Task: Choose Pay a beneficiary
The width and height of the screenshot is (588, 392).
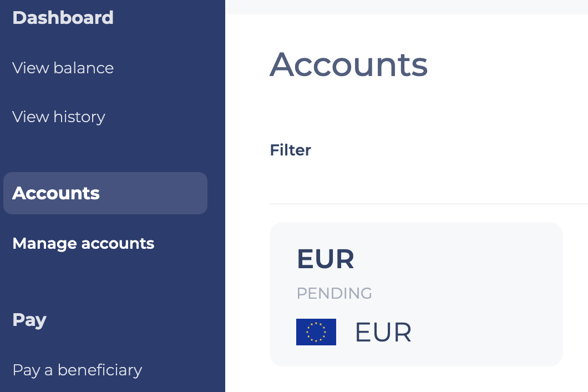Action: coord(77,370)
